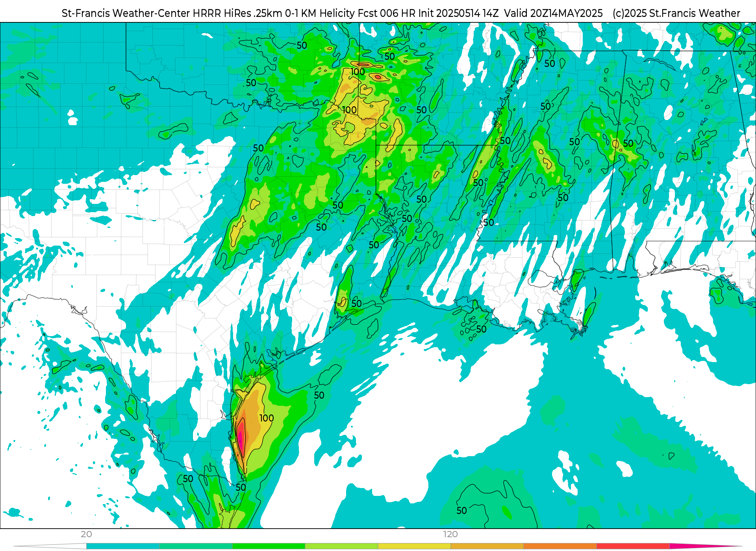This screenshot has height=551, width=756.
Task: Click the cyan segment of the color scale
Action: (x=123, y=546)
